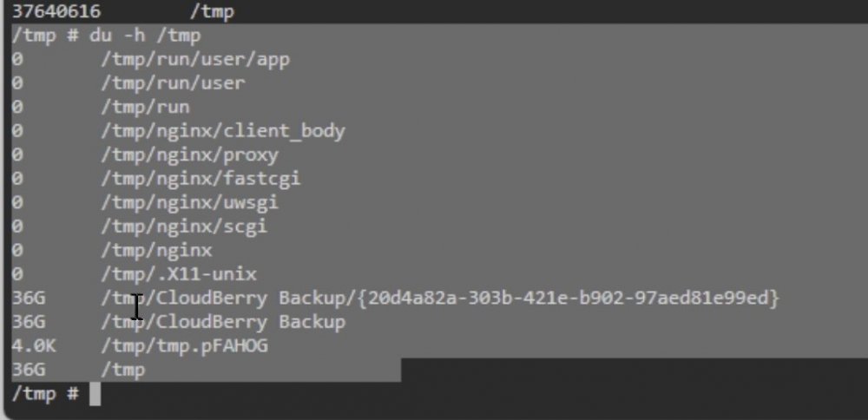
Task: Click the final 36G /tmp total line
Action: coord(79,370)
